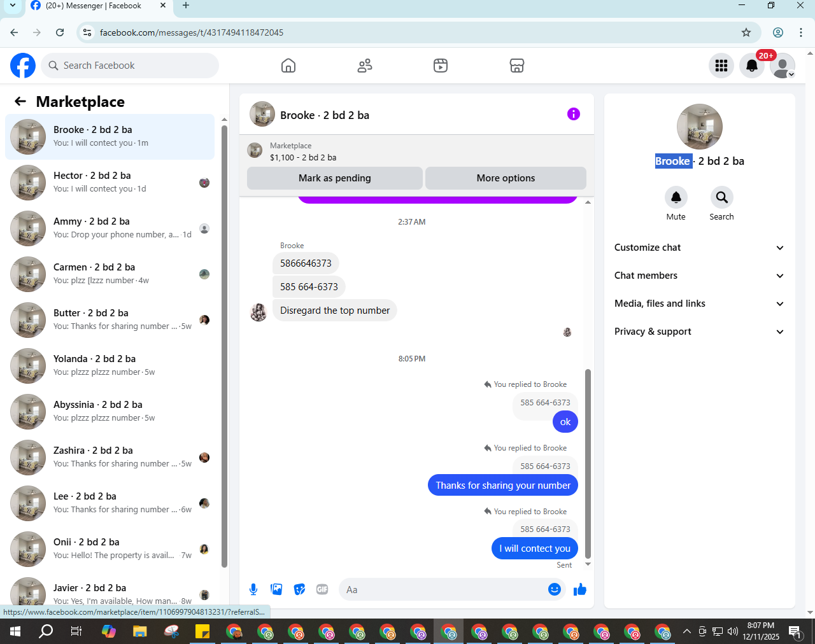Open the account profile avatar menu
The height and width of the screenshot is (644, 815).
(783, 66)
